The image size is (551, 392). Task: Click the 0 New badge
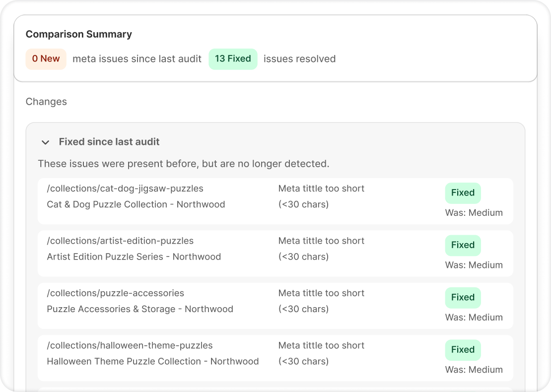click(46, 59)
